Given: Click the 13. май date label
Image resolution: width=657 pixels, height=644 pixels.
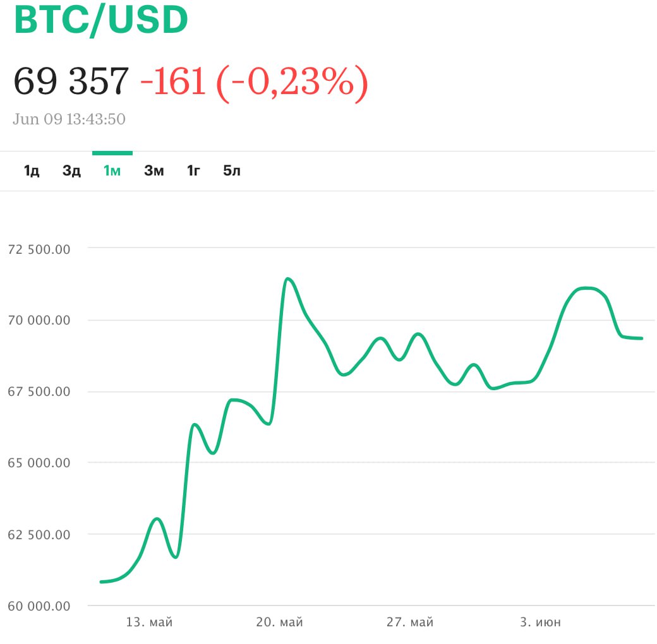Looking at the screenshot, I should pos(149,623).
